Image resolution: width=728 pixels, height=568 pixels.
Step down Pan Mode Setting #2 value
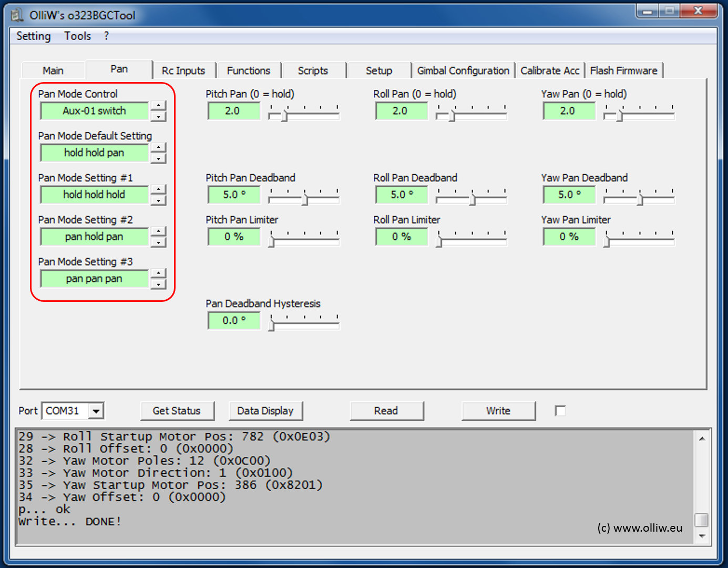(158, 242)
